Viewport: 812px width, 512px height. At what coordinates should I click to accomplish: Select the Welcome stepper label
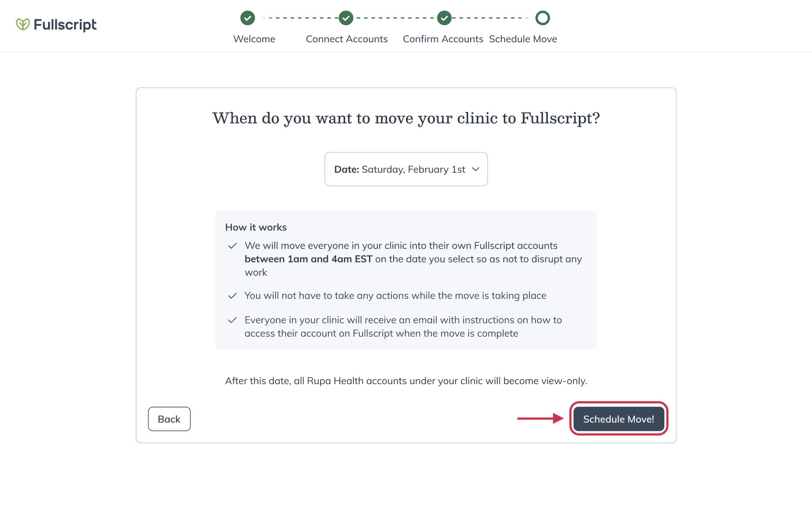tap(254, 39)
